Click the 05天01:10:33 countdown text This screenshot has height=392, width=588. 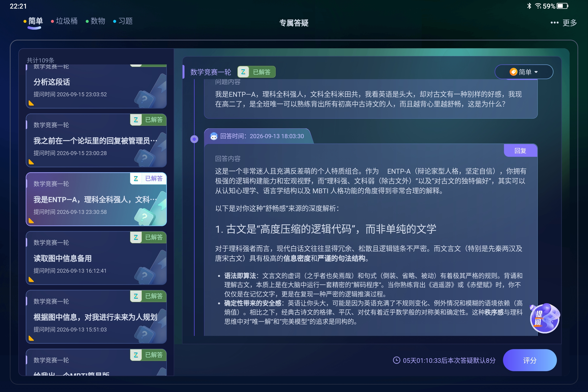coord(449,360)
